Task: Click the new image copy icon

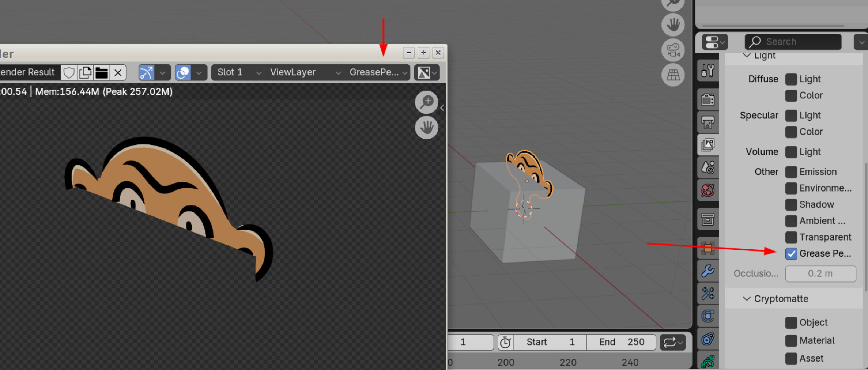Action: click(85, 73)
